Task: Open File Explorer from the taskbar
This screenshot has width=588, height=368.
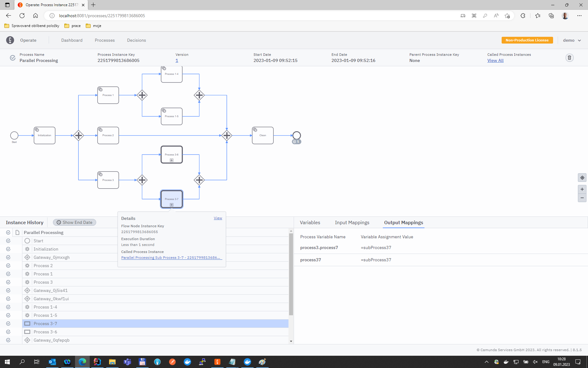Action: [x=112, y=362]
